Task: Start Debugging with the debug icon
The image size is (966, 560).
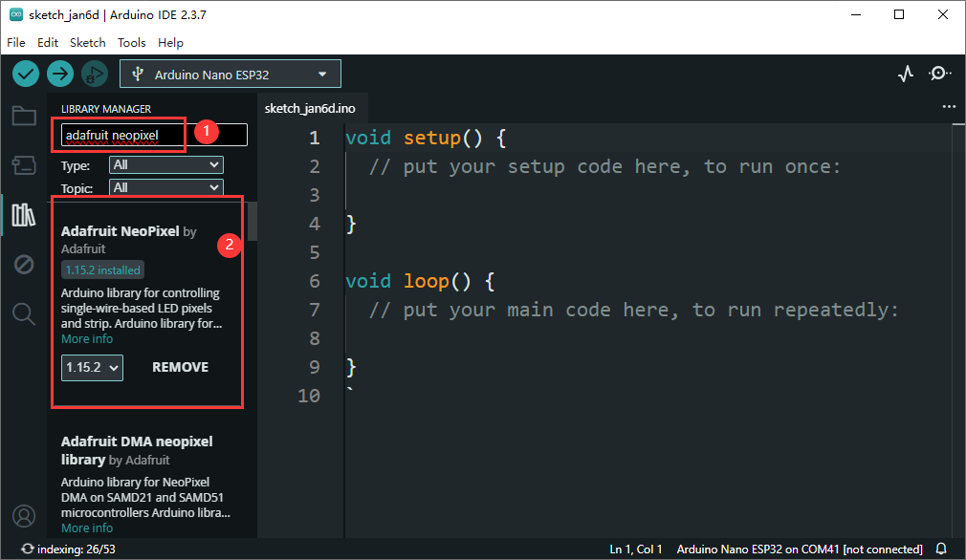Action: pyautogui.click(x=94, y=74)
